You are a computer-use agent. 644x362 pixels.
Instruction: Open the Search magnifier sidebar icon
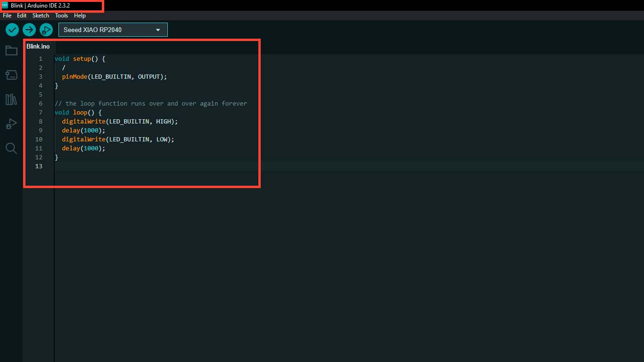tap(11, 148)
